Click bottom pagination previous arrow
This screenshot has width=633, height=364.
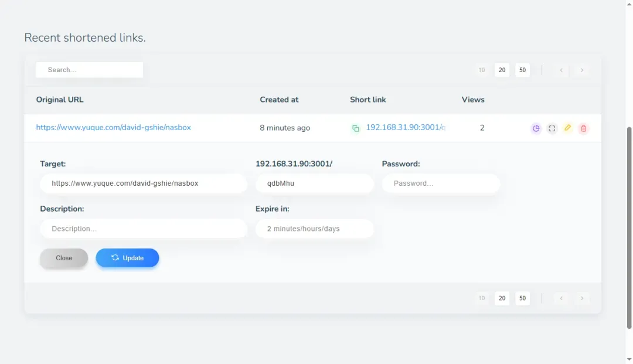(x=561, y=298)
